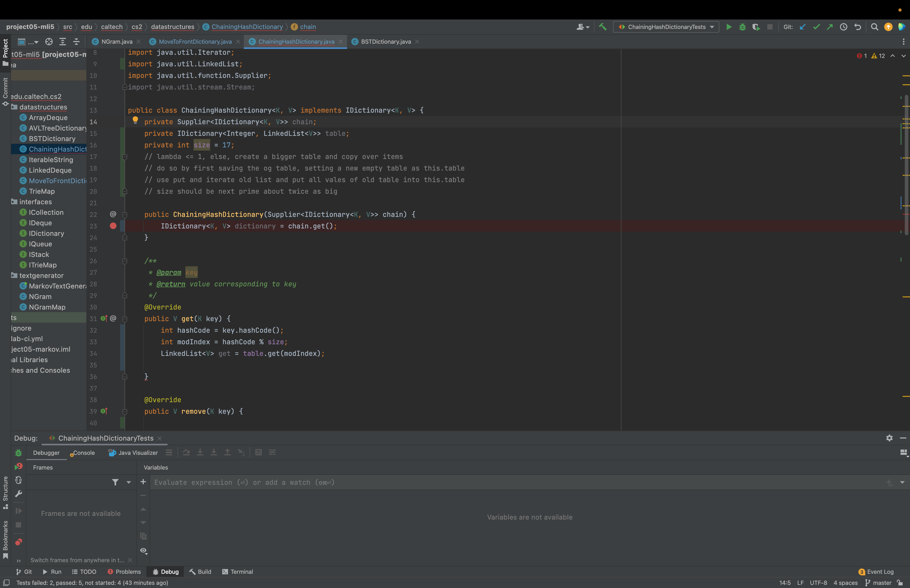Open Search Everywhere magnifier icon
Screen dimensions: 910x588
pos(874,27)
